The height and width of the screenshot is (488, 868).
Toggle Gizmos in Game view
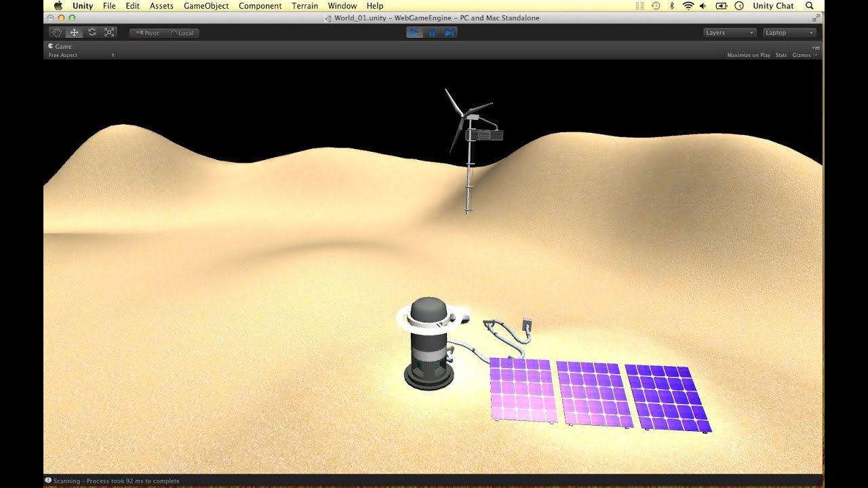pyautogui.click(x=801, y=55)
